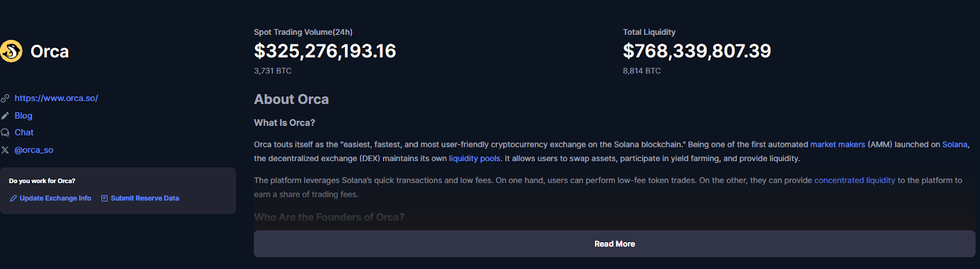This screenshot has width=980, height=269.
Task: Open the Blog link
Action: pyautogui.click(x=23, y=116)
